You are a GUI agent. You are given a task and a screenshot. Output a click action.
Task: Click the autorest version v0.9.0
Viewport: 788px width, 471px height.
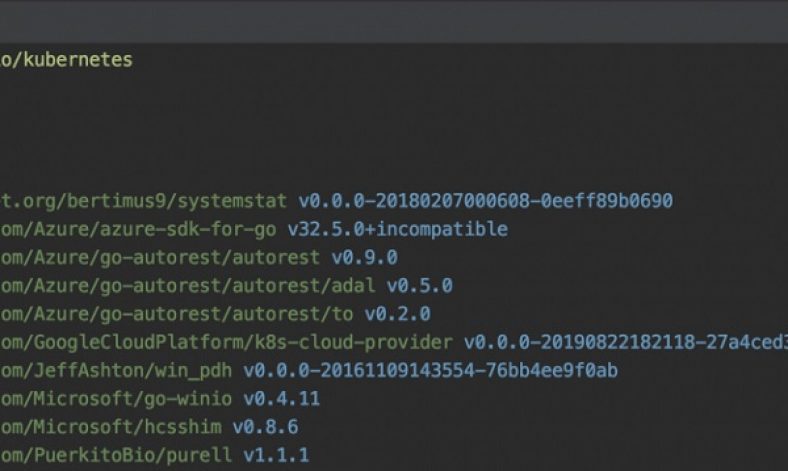coord(364,258)
